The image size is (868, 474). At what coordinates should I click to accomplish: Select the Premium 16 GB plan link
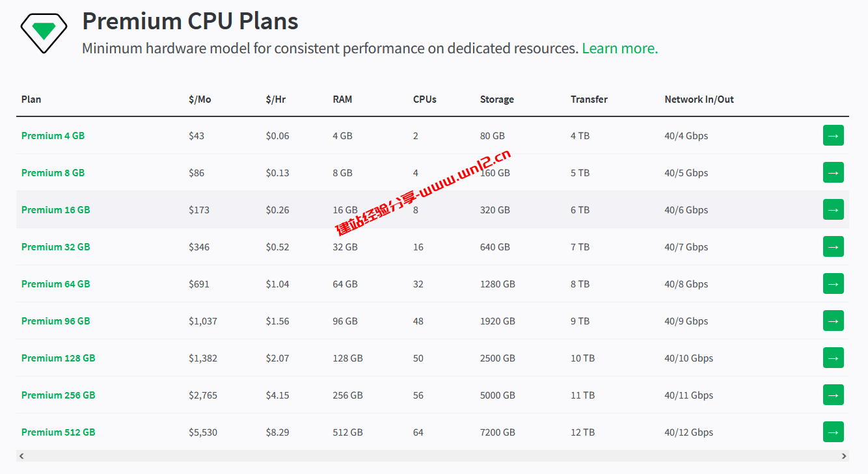click(x=55, y=210)
